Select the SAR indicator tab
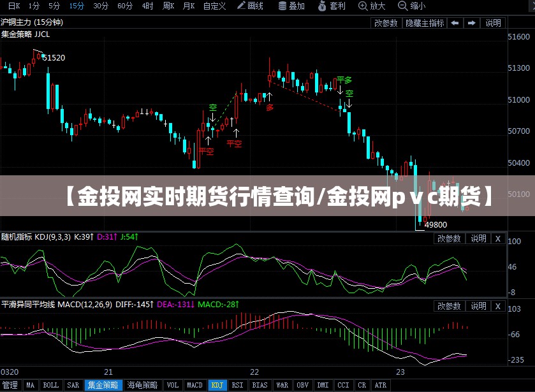The height and width of the screenshot is (392, 535). coord(73,385)
